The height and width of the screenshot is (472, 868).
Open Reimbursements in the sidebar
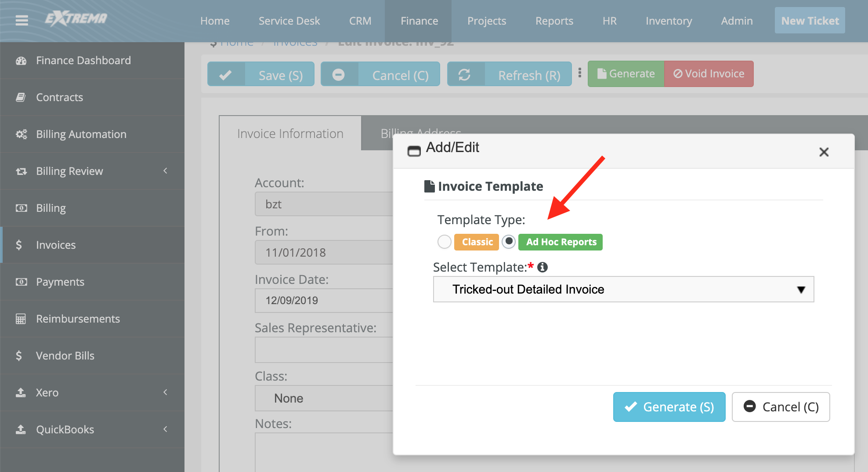pos(92,319)
